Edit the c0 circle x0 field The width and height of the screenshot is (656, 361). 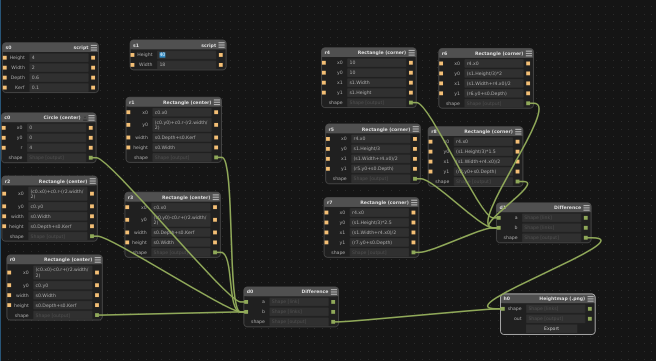pyautogui.click(x=57, y=128)
